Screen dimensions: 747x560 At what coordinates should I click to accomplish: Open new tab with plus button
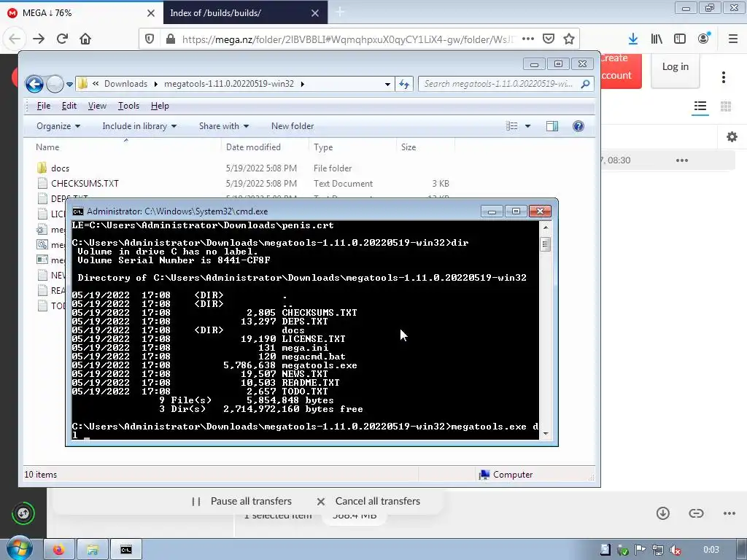click(x=340, y=12)
